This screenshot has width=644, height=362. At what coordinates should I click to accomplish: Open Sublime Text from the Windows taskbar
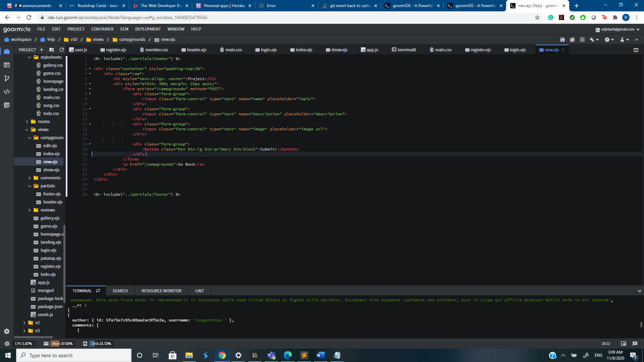pos(304,355)
